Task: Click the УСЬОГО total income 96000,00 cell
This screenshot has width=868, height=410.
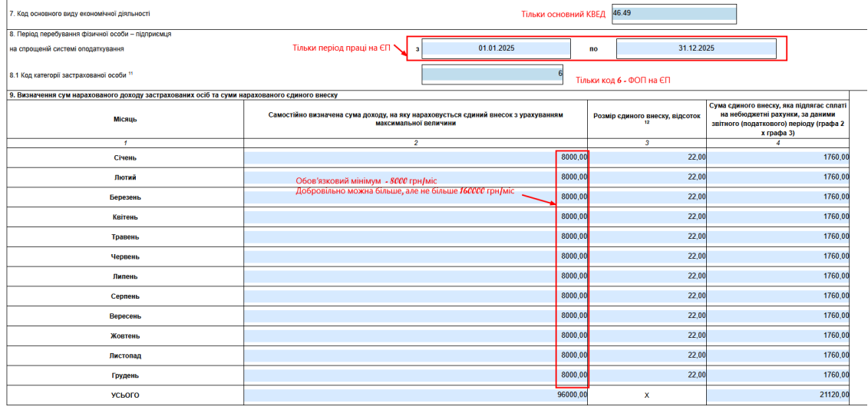Action: point(416,395)
